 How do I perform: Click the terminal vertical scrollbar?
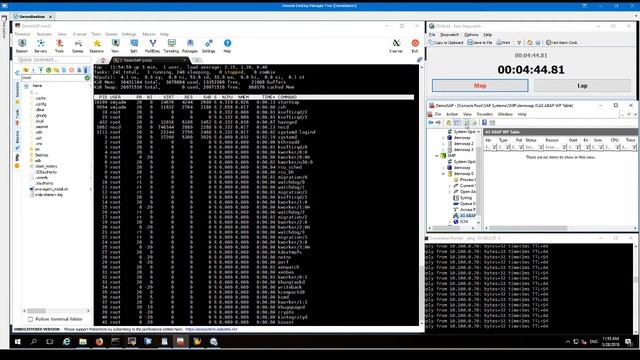(421, 196)
